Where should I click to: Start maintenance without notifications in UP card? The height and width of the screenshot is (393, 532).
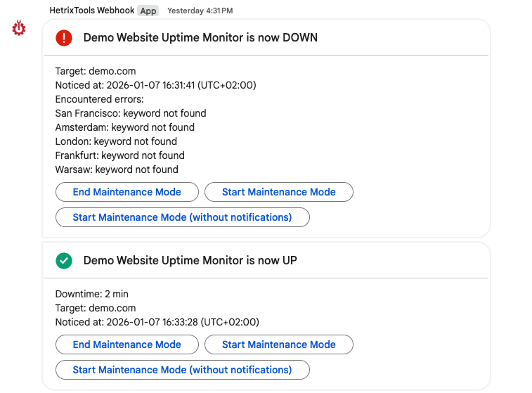pyautogui.click(x=182, y=370)
